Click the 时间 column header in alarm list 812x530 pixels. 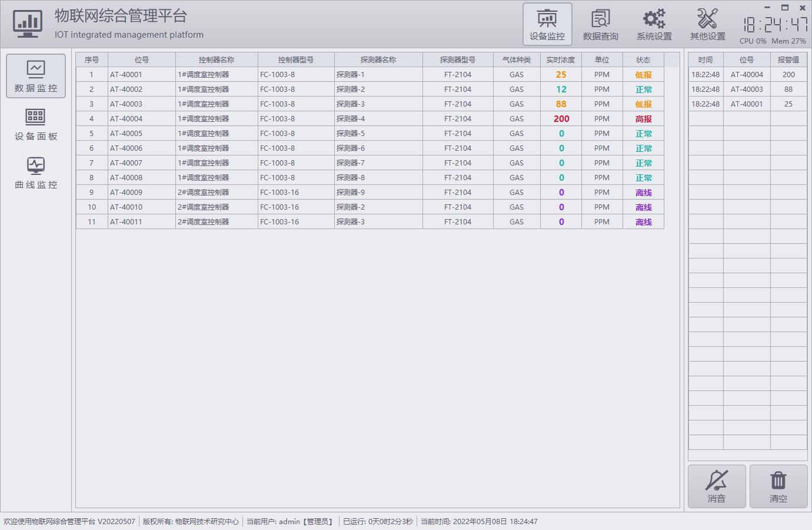pyautogui.click(x=705, y=59)
